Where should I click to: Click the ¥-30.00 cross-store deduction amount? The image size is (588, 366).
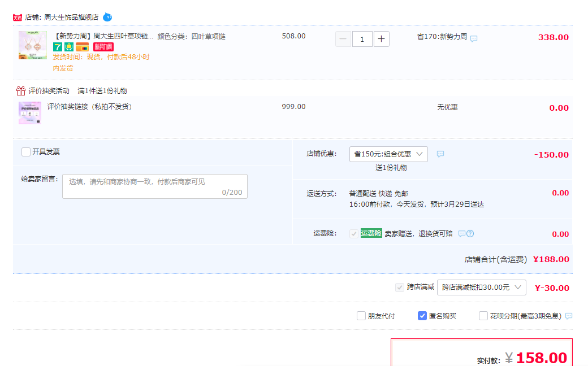(552, 288)
